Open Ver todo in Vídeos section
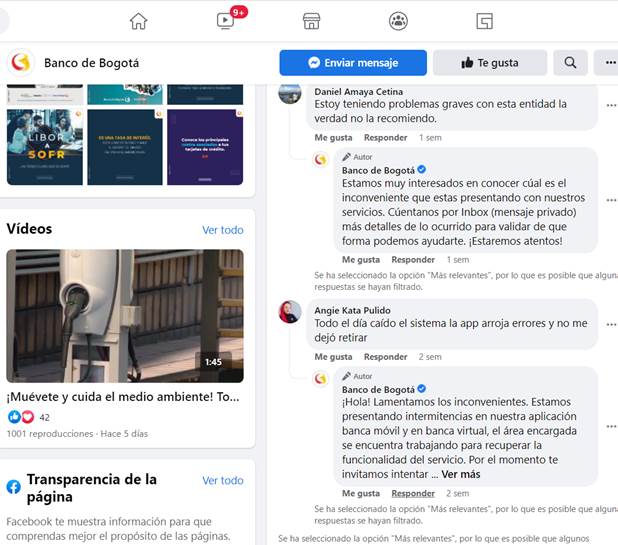Image resolution: width=618 pixels, height=545 pixels. tap(223, 230)
